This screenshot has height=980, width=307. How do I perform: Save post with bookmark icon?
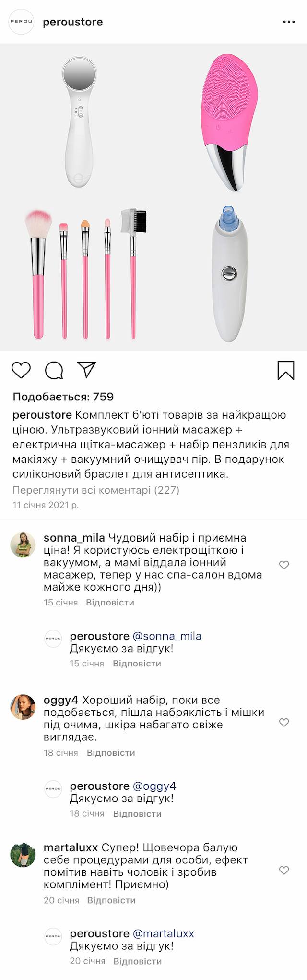click(286, 370)
